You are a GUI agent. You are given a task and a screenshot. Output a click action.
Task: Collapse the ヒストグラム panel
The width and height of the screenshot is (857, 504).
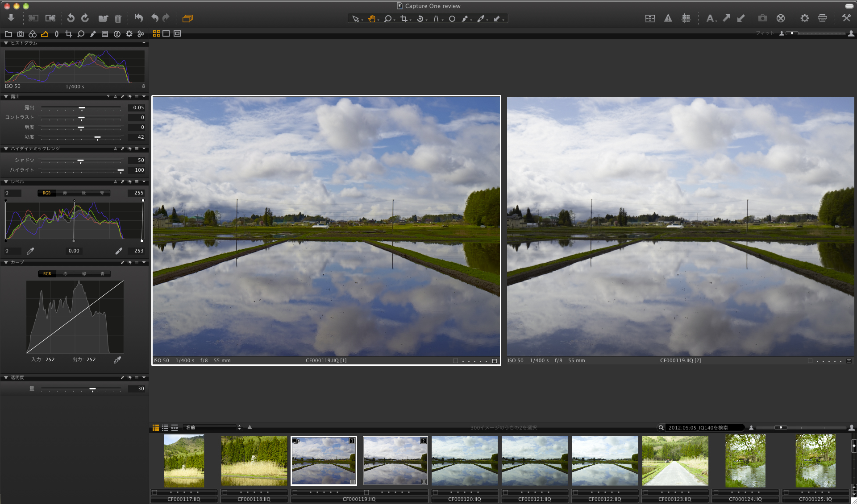(6, 43)
